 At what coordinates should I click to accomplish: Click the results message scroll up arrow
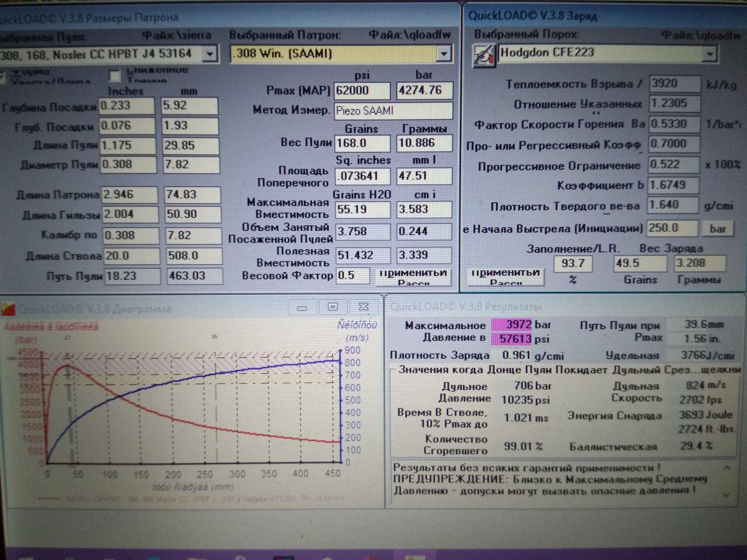pyautogui.click(x=726, y=466)
